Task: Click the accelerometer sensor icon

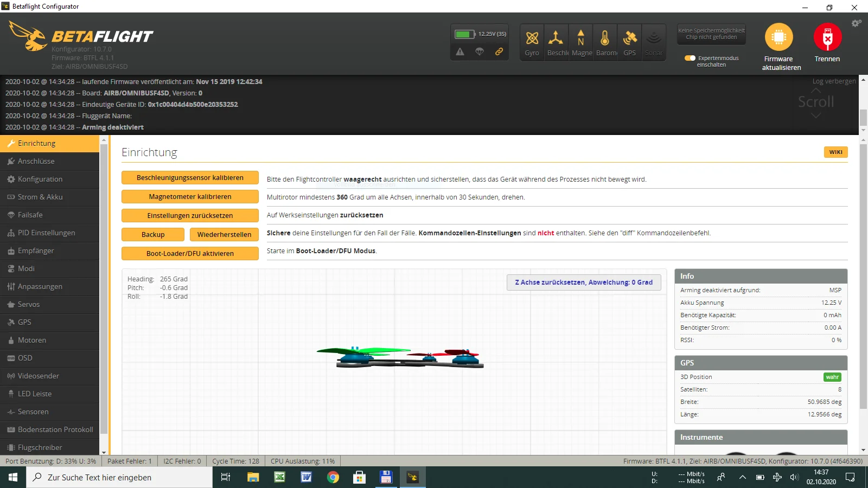Action: tap(556, 42)
